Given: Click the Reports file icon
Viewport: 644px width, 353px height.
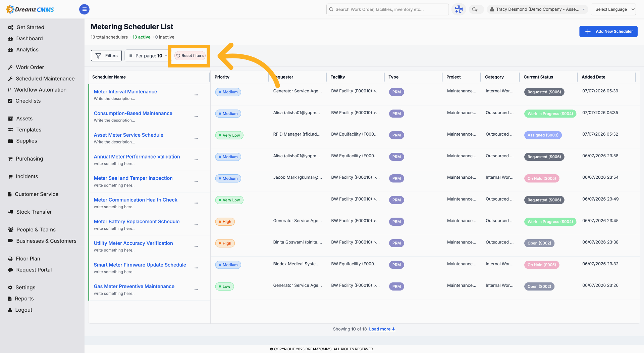Looking at the screenshot, I should click(10, 299).
